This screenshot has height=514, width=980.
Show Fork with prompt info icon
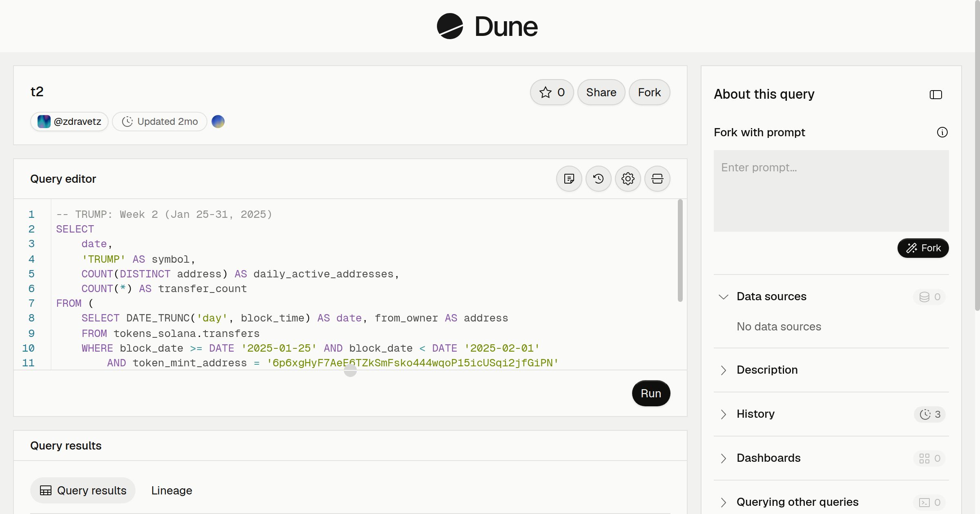[x=942, y=132]
